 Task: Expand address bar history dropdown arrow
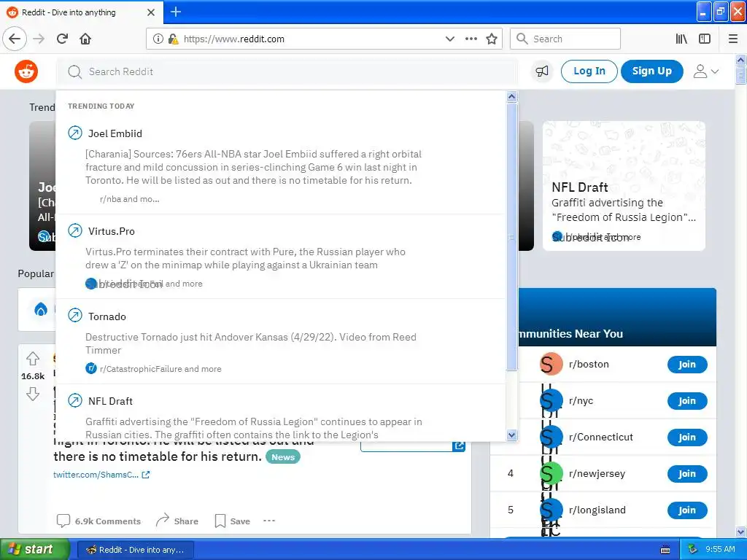(449, 39)
